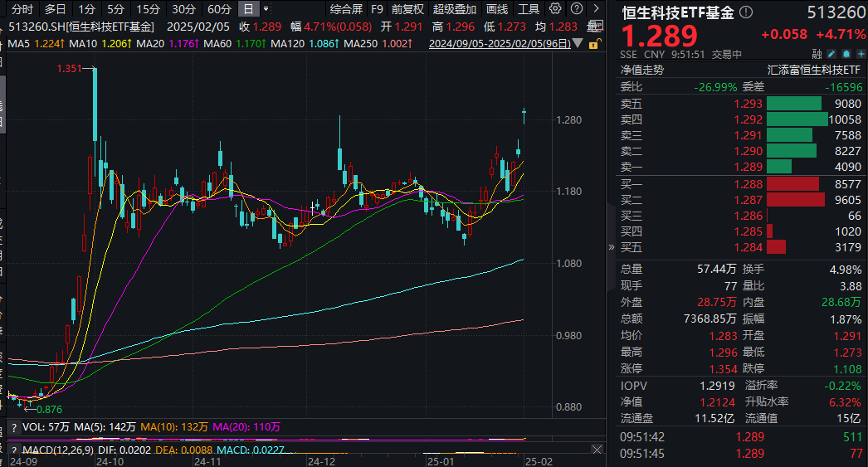Collapse the quote side panel with the » handle
Screen dimensions: 868x467
point(611,247)
